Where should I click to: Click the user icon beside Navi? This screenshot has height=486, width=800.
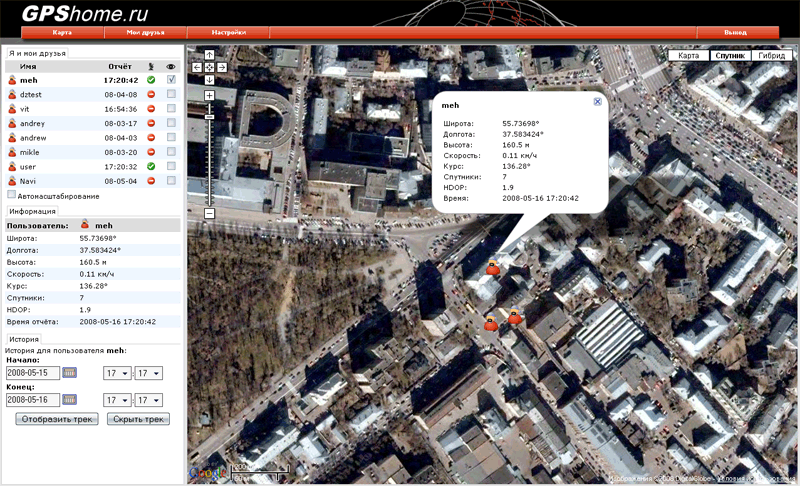(x=12, y=181)
